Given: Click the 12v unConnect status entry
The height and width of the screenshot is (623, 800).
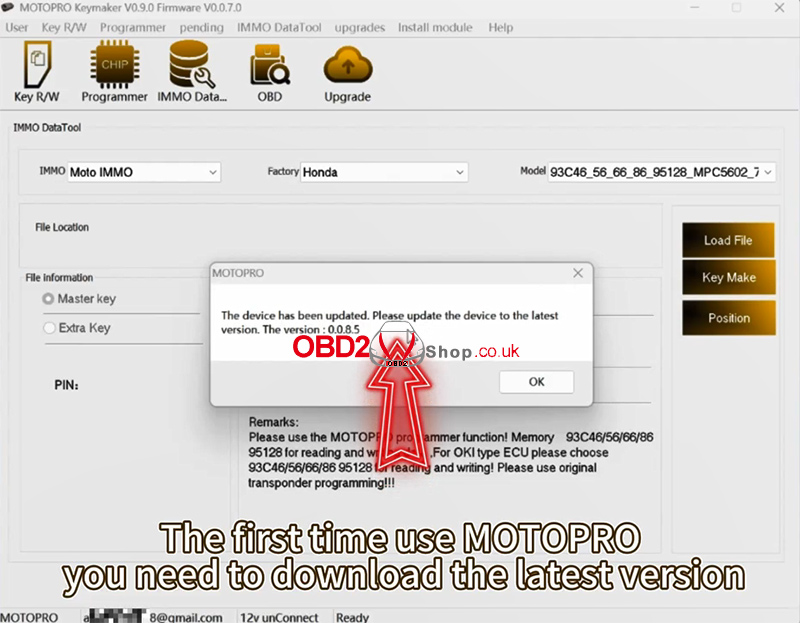Looking at the screenshot, I should pos(279,617).
